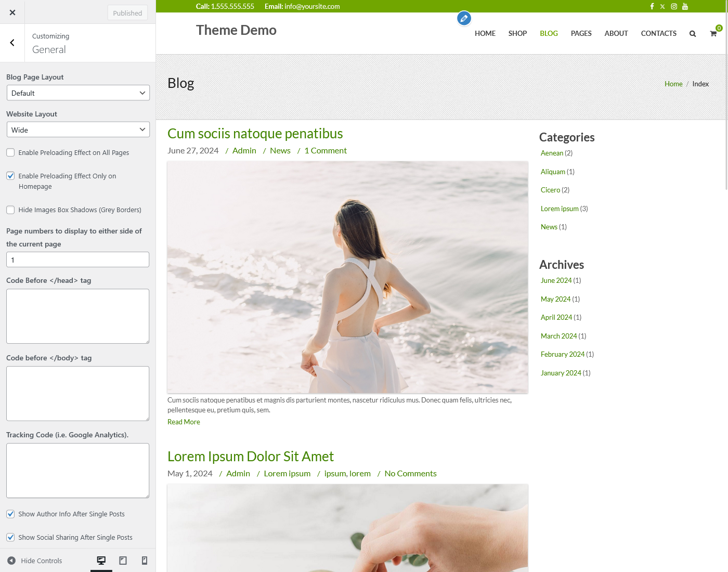The image size is (728, 572).
Task: Click the Read More link
Action: click(184, 422)
